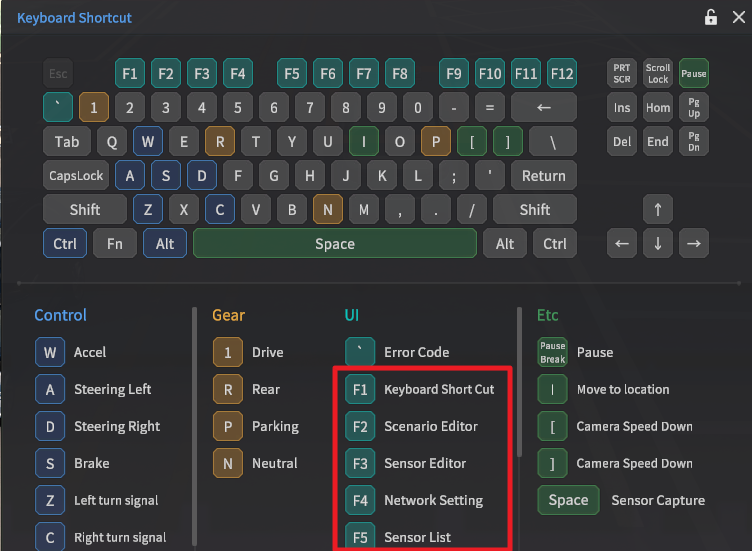
Task: Click the Ctrl key at bottom left
Action: click(65, 243)
